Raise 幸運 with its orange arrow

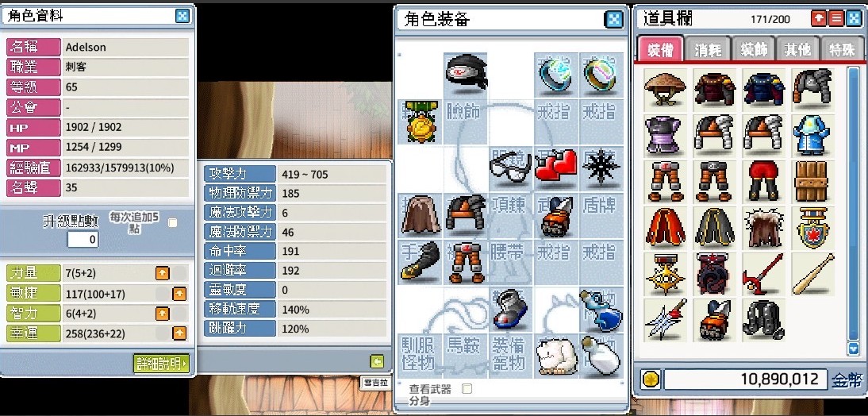(x=179, y=333)
